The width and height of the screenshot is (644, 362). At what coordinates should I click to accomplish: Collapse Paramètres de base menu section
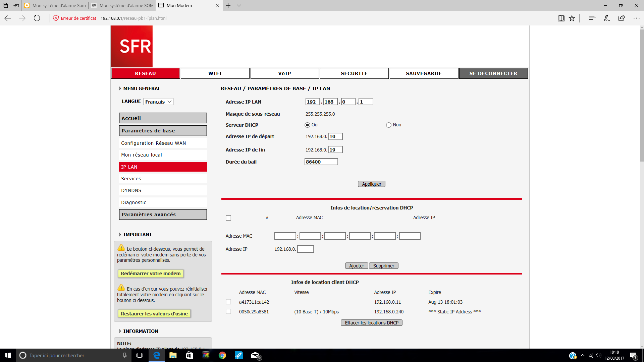click(x=163, y=131)
